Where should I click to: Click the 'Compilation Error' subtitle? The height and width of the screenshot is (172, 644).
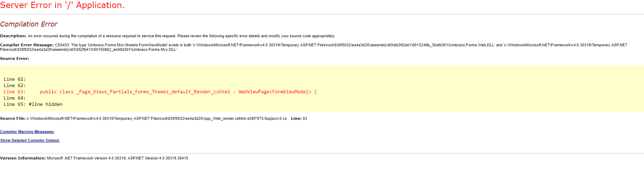(29, 24)
